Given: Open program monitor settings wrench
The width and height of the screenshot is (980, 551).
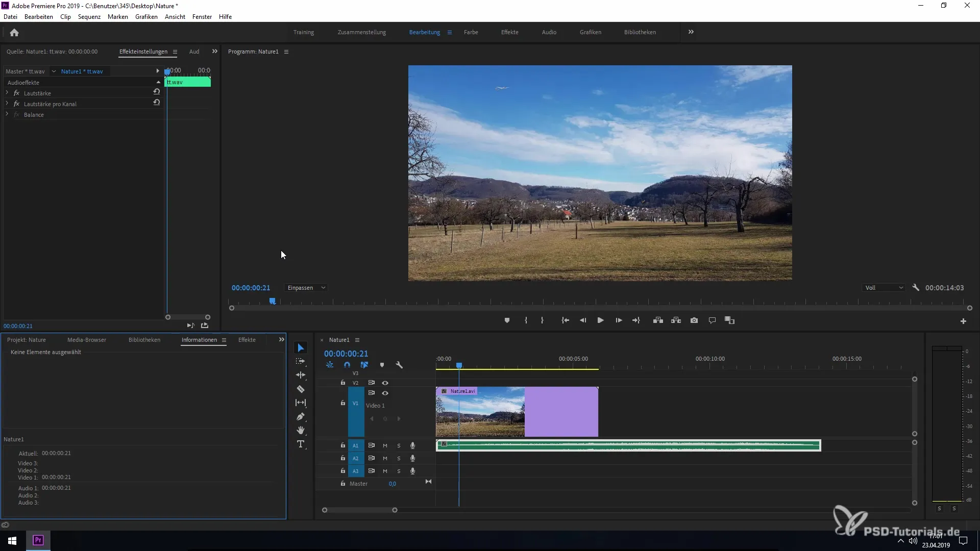Looking at the screenshot, I should click(916, 288).
